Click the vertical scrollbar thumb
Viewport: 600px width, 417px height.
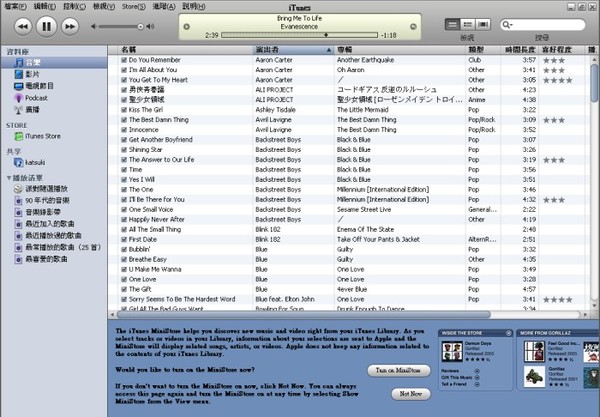(x=594, y=83)
